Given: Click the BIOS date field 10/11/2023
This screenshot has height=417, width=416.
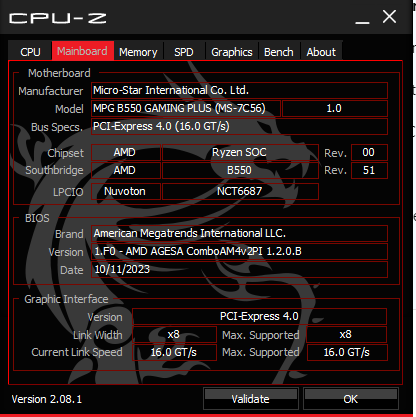Looking at the screenshot, I should point(239,269).
